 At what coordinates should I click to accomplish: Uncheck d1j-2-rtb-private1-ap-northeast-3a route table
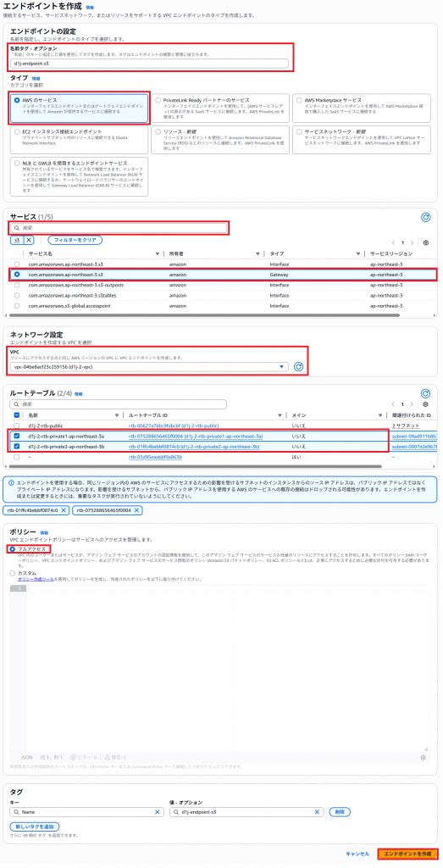(x=17, y=437)
